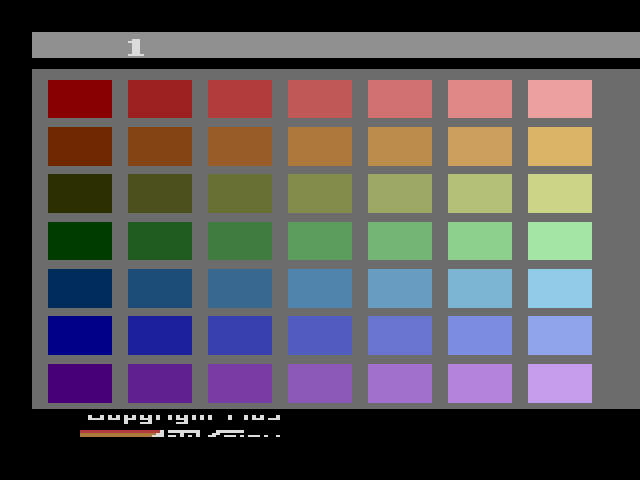Click the fifth shade in the green row

tap(400, 241)
